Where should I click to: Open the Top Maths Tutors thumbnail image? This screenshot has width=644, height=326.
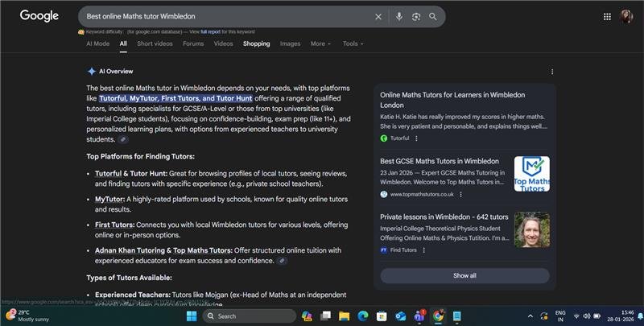(x=531, y=174)
